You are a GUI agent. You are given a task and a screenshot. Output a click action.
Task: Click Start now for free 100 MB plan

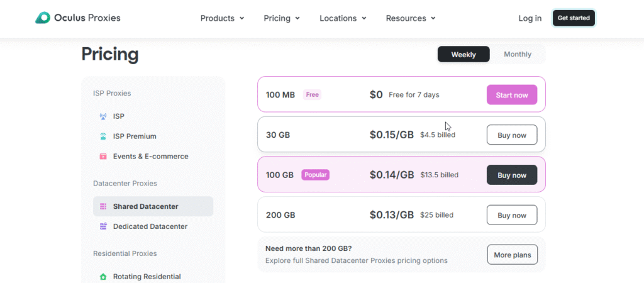click(511, 95)
